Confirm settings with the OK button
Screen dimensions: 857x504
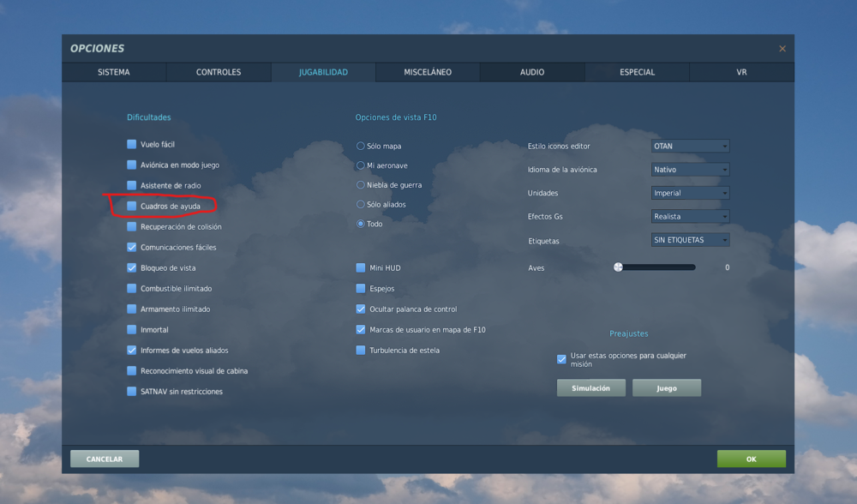coord(752,459)
